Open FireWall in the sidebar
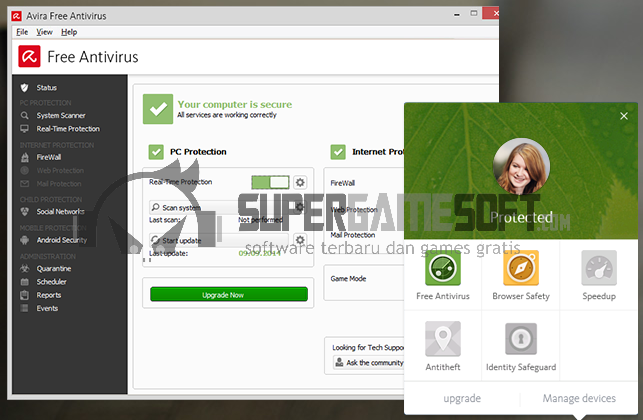Screen dimensions: 643x420 (49, 157)
